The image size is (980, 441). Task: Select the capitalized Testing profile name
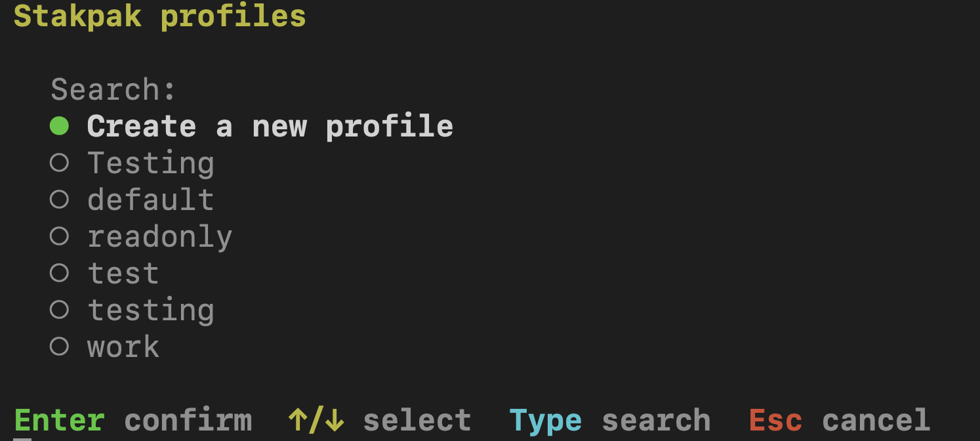(x=151, y=163)
